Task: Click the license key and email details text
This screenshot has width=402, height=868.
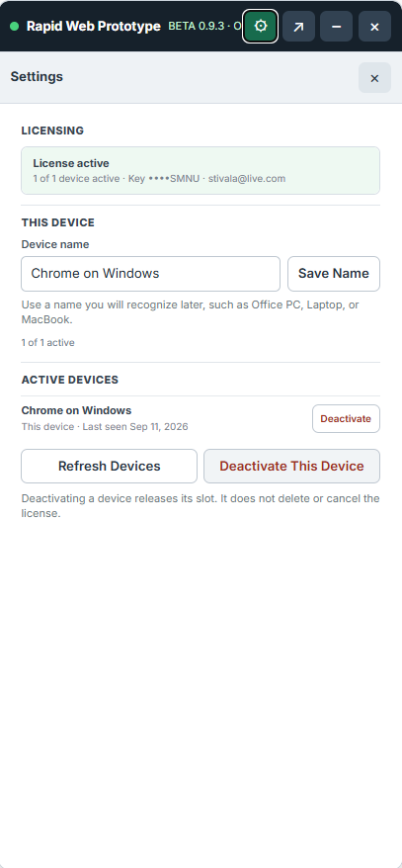Action: pyautogui.click(x=159, y=179)
